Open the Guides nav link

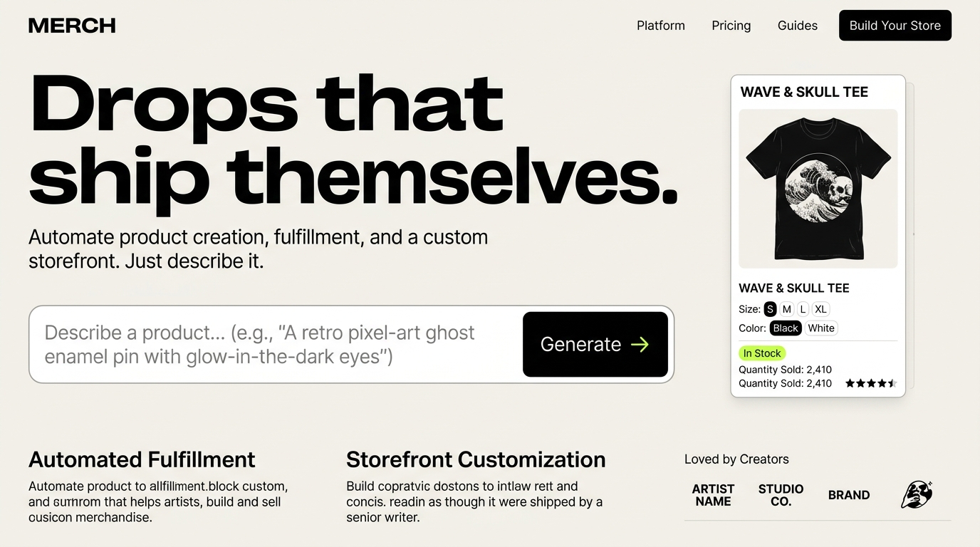[797, 26]
